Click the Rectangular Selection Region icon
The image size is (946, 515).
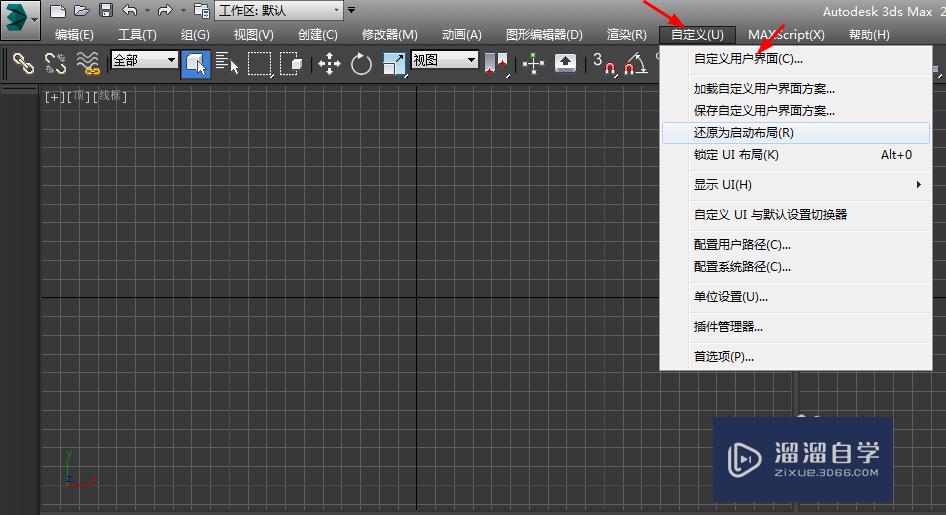click(260, 64)
